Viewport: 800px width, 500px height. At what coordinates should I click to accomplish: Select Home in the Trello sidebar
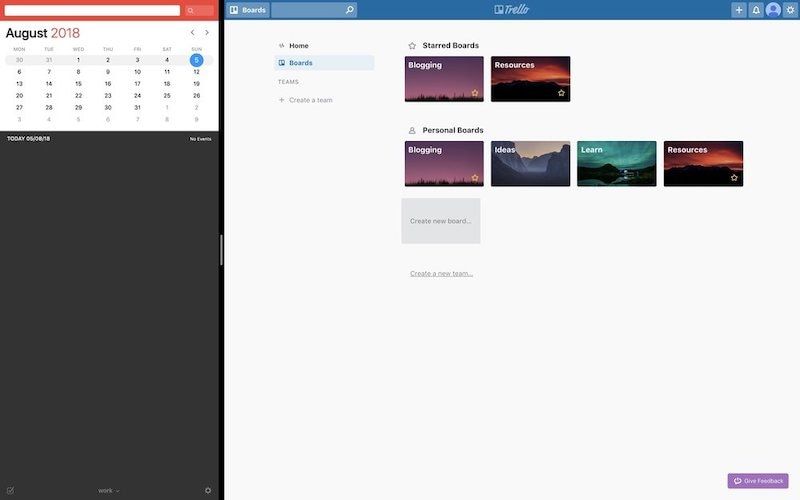click(x=298, y=46)
